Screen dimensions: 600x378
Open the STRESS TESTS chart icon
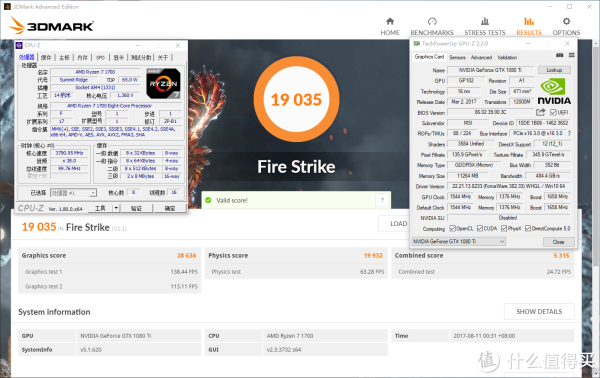click(485, 21)
